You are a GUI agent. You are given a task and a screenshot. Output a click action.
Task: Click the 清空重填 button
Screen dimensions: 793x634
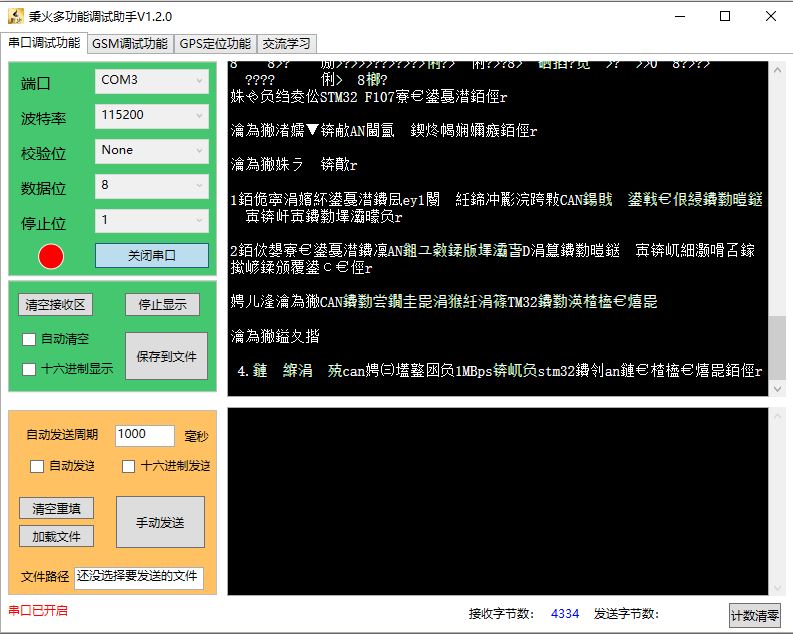point(57,508)
